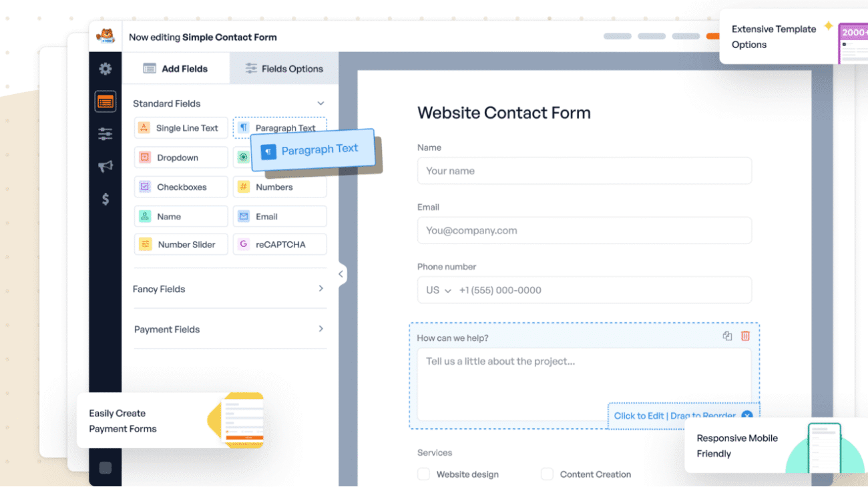This screenshot has width=868, height=487.
Task: Collapse the Standard Fields section
Action: (x=320, y=103)
